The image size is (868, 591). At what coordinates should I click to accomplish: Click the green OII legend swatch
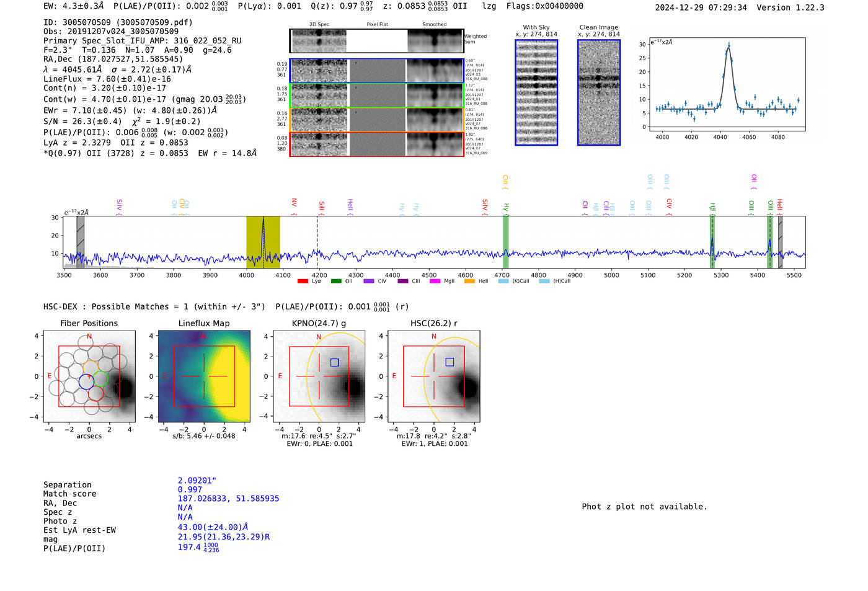tap(336, 281)
